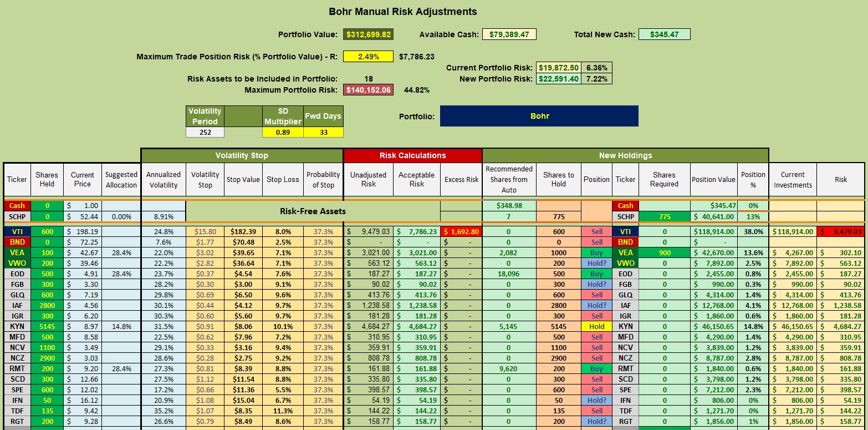
Task: Click the red Risk Calculations header
Action: (x=412, y=155)
